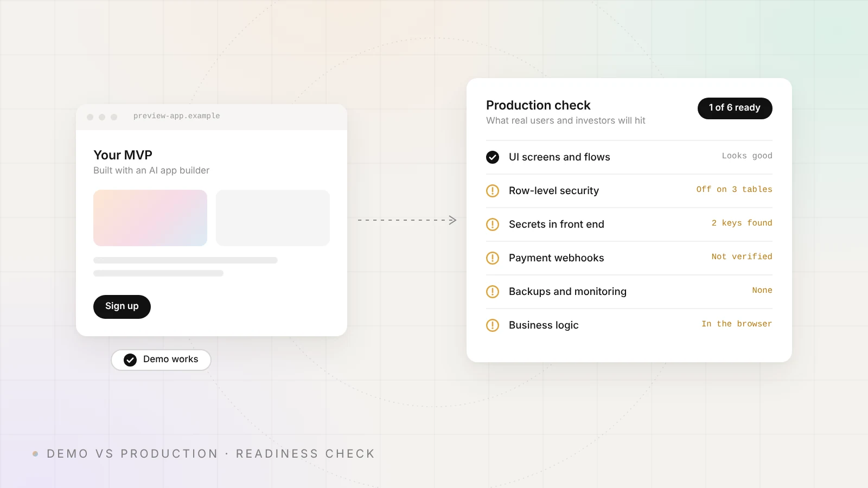Click the warning icon beside Row-level security
The image size is (868, 488).
coord(493,191)
